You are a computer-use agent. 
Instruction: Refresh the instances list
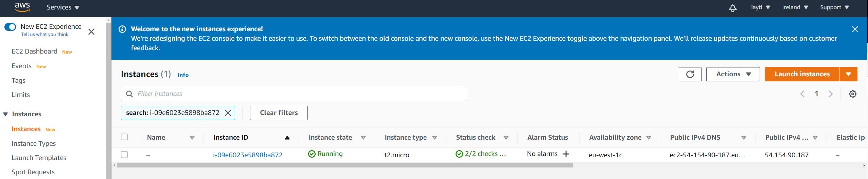690,74
